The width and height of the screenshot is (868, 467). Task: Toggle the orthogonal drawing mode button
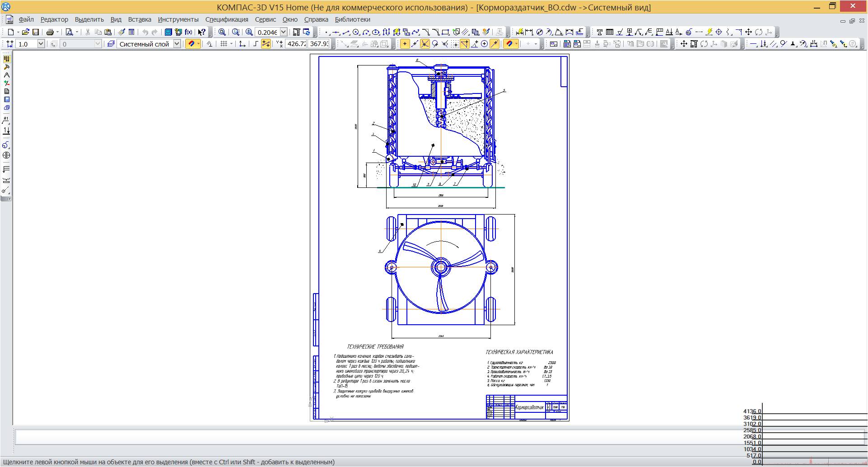coord(256,44)
